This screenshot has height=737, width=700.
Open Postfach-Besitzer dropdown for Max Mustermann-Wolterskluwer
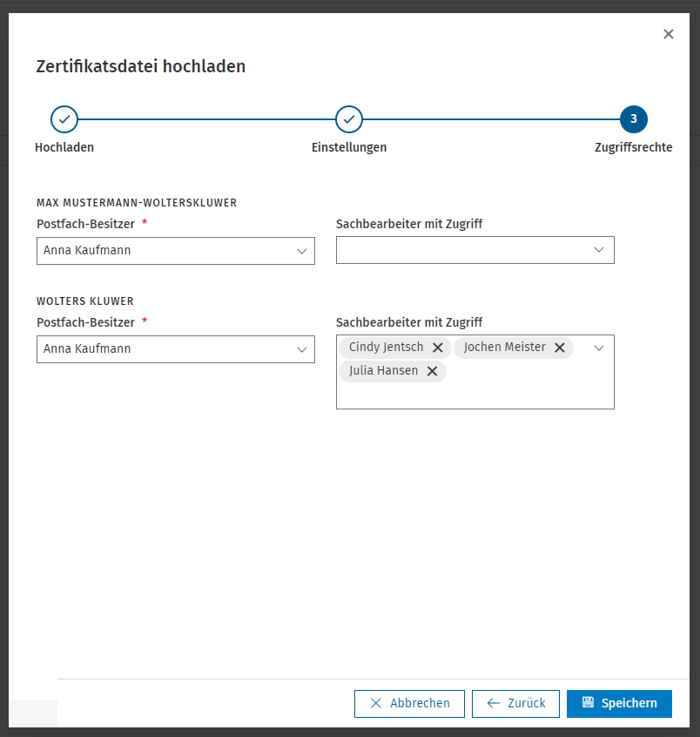pyautogui.click(x=176, y=251)
